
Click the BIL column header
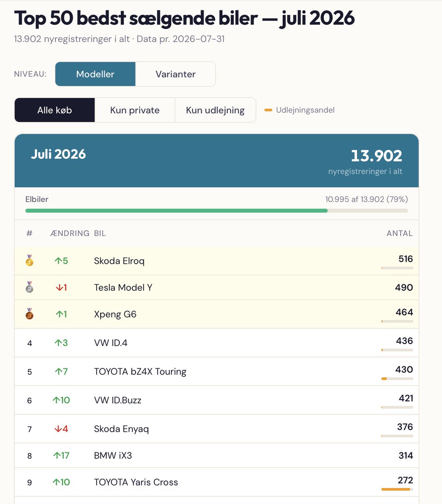point(100,233)
